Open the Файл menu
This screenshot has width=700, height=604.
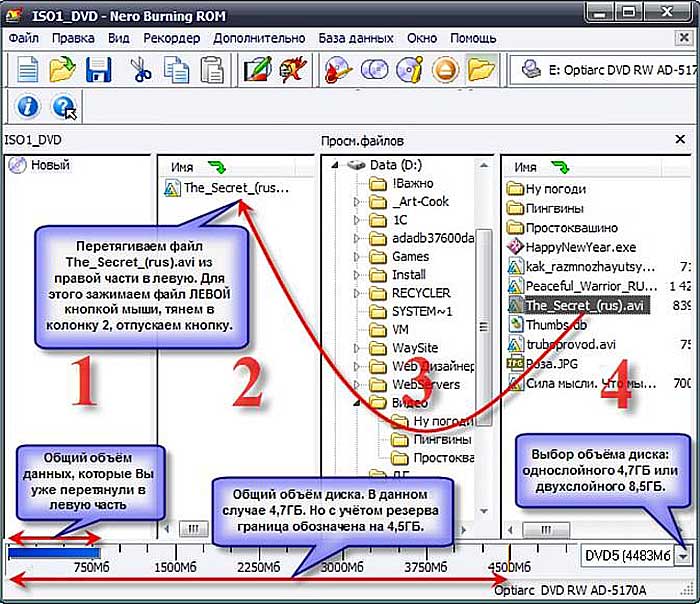coord(23,38)
